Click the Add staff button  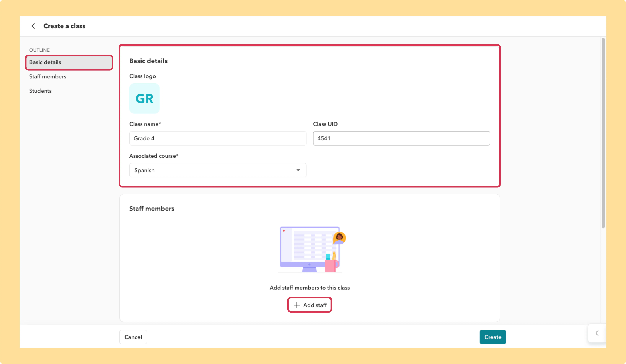pos(310,305)
